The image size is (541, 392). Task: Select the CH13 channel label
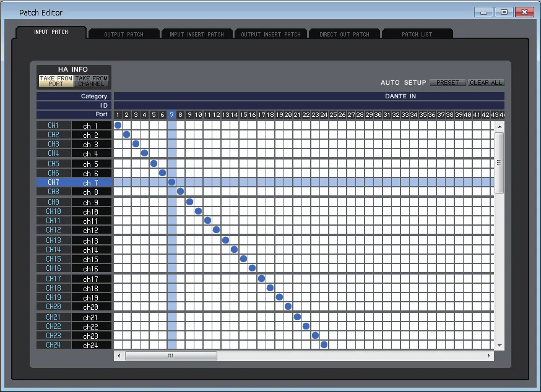tap(53, 241)
